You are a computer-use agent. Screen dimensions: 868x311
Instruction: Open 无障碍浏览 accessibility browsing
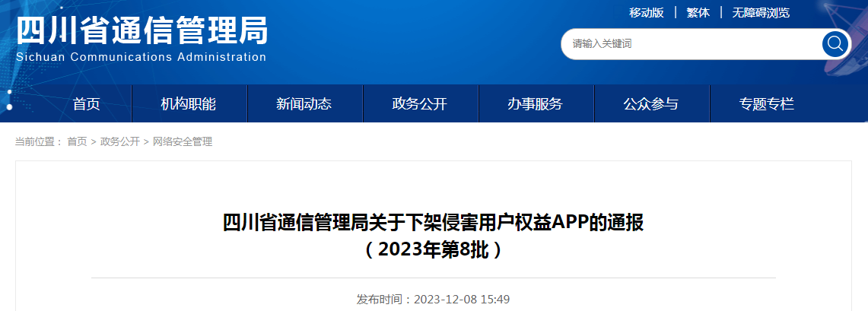pos(761,13)
